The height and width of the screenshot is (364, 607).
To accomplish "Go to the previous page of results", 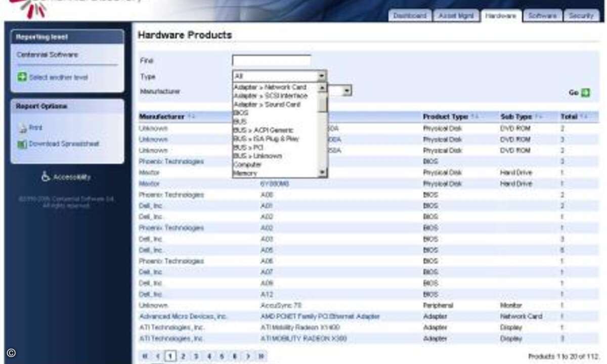I will [x=158, y=356].
